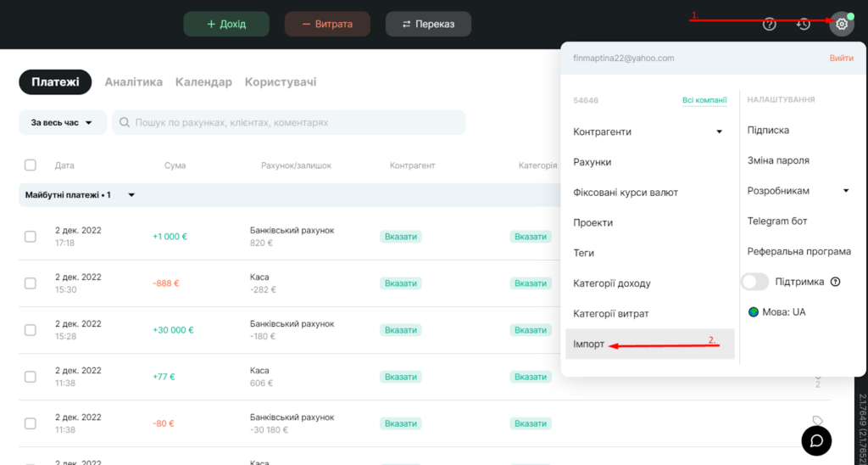Open the settings gear icon

click(x=842, y=25)
